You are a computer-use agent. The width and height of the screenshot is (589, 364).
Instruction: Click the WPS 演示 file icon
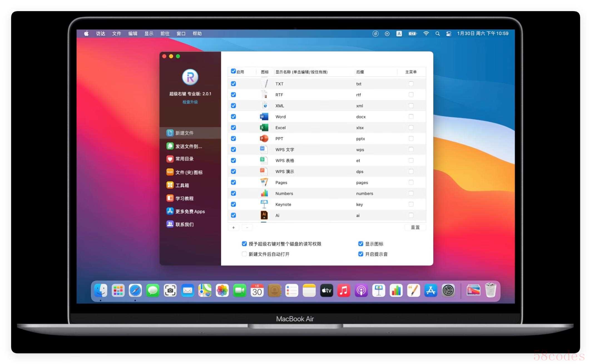click(x=264, y=171)
